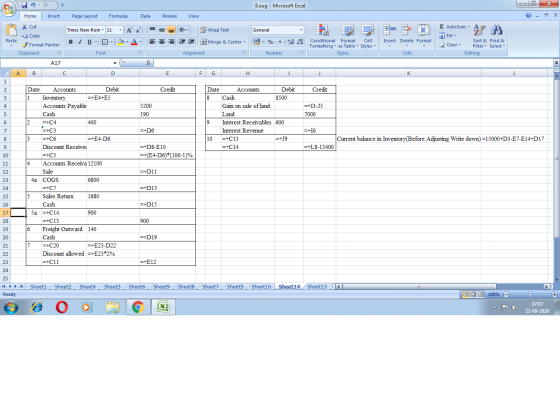Open the Sheet13 worksheet tab

[x=317, y=287]
